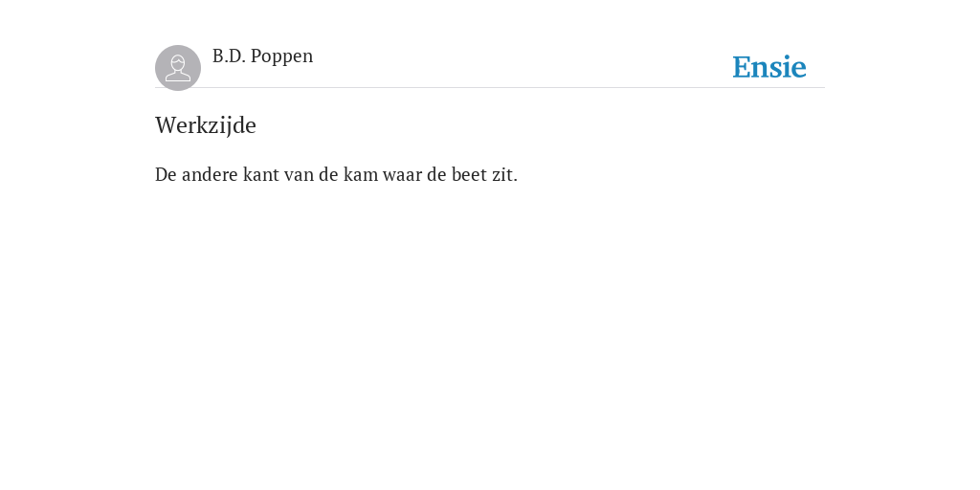Click the word andere in the definition
The height and width of the screenshot is (490, 980).
pyautogui.click(x=210, y=174)
